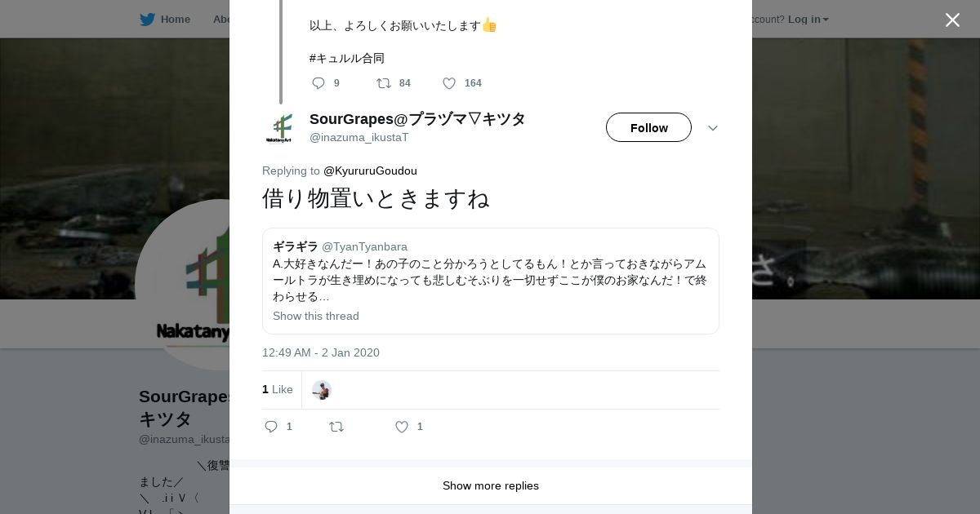Image resolution: width=980 pixels, height=514 pixels.
Task: Toggle like on SourGrapes' tweet
Action: tap(402, 427)
